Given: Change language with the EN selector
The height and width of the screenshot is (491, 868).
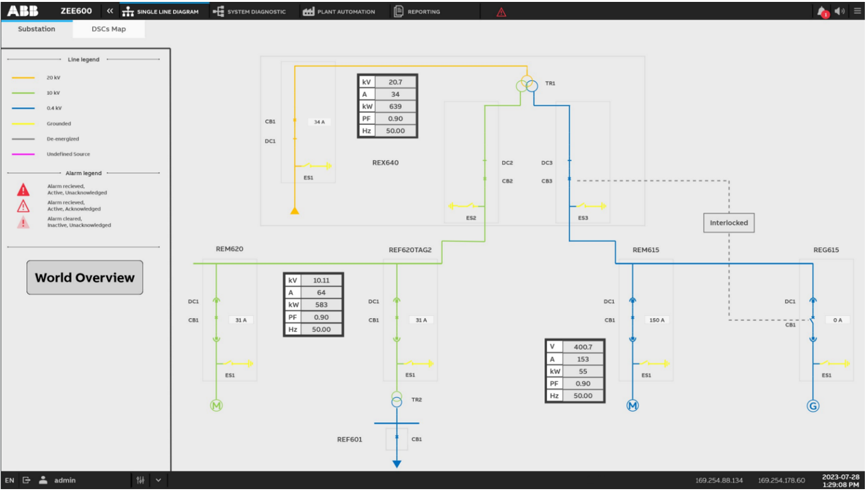Looking at the screenshot, I should (9, 480).
